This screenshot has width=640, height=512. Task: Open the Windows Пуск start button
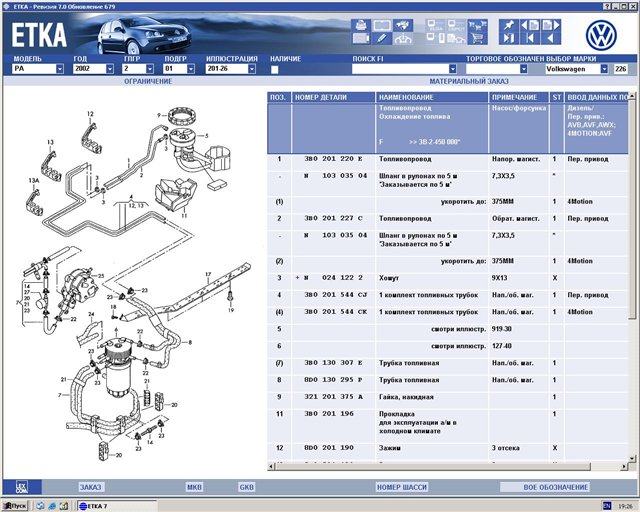point(16,506)
